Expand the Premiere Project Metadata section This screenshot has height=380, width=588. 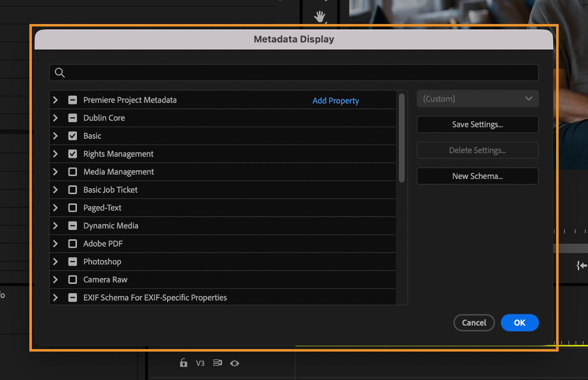55,100
